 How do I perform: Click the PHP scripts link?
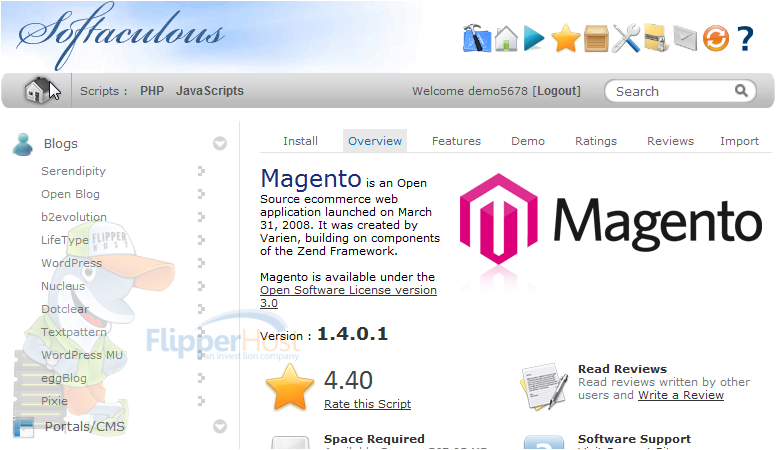pos(152,91)
